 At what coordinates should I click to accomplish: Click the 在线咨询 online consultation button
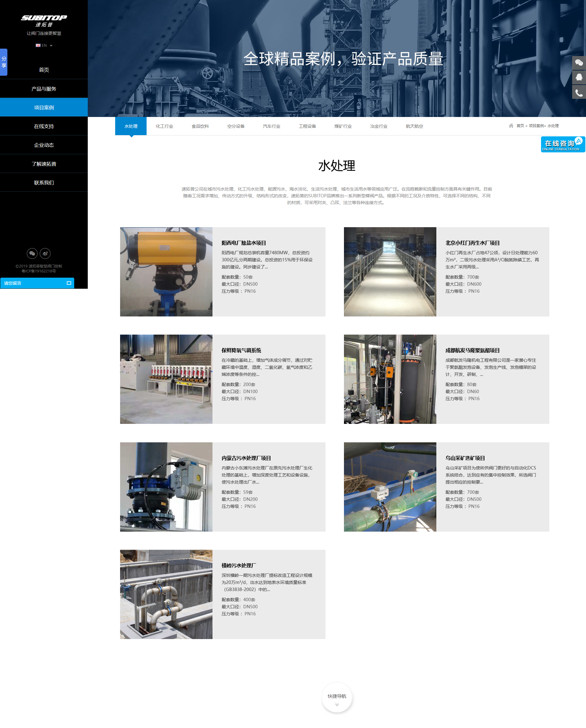point(562,144)
